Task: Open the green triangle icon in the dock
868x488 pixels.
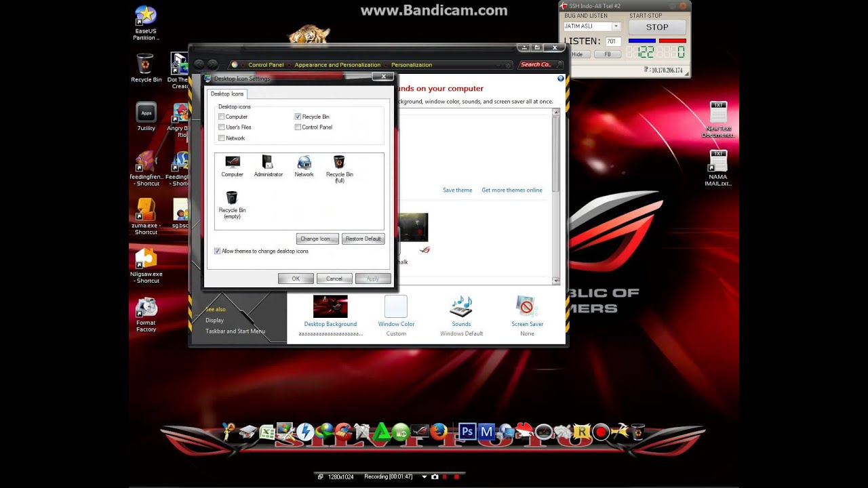Action: 381,431
